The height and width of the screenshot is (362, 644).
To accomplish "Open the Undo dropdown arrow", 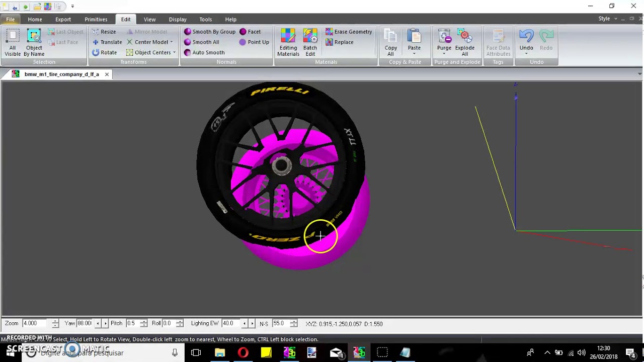I will (526, 54).
